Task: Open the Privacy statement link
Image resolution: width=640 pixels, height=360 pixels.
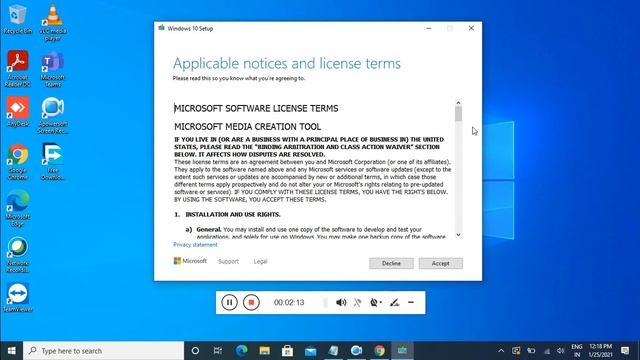Action: 195,244
